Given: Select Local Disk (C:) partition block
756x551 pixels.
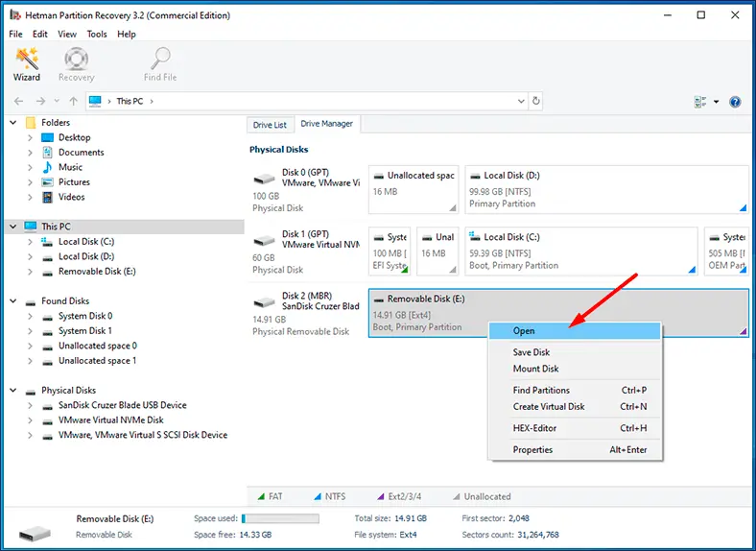Looking at the screenshot, I should pos(581,252).
